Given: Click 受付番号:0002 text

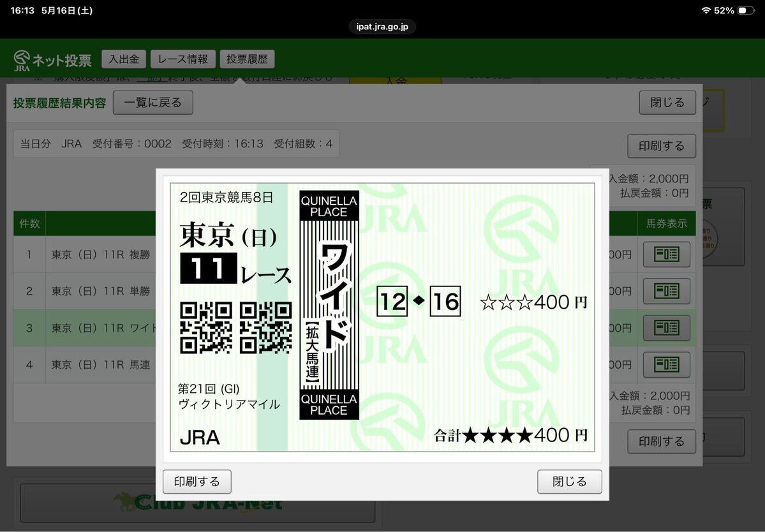Looking at the screenshot, I should (132, 144).
